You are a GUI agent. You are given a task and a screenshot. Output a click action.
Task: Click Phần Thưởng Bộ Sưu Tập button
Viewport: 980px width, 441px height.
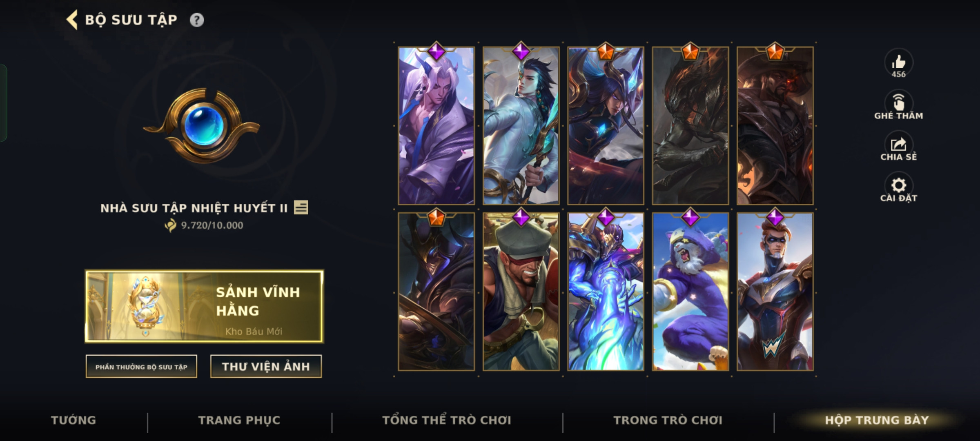141,366
